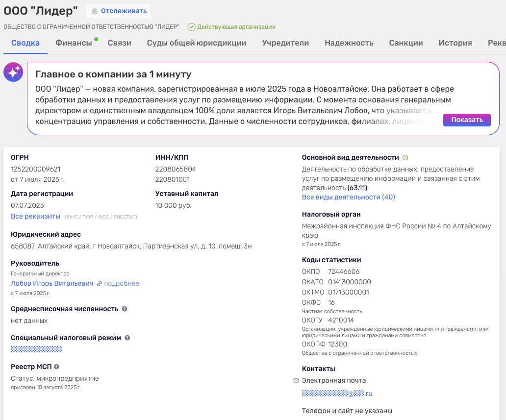Expand Все виды деятельности (40) link
The image size is (506, 420).
pyautogui.click(x=348, y=197)
